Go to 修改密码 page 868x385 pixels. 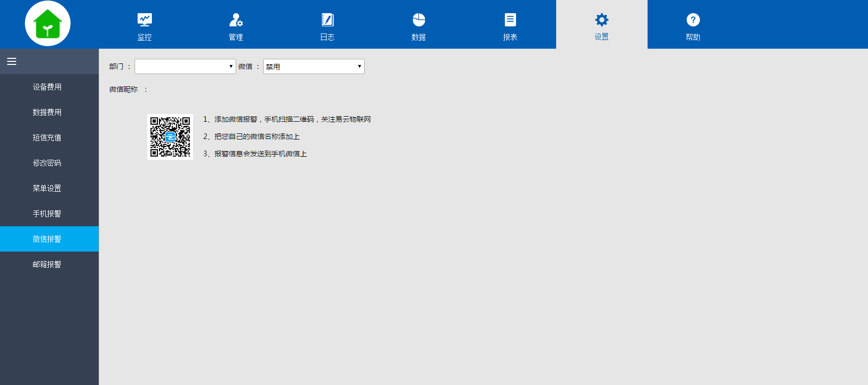pos(49,163)
